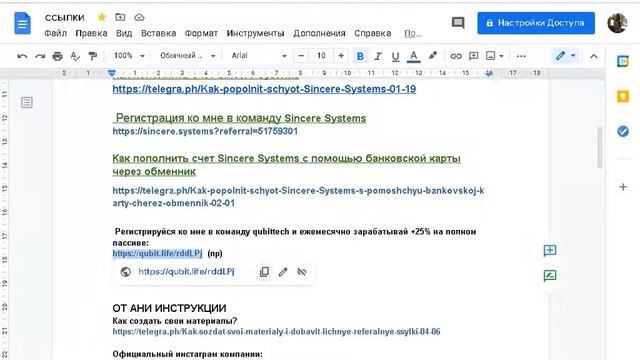This screenshot has width=640, height=360.
Task: Click the left indent ruler marker
Action: click(x=111, y=73)
